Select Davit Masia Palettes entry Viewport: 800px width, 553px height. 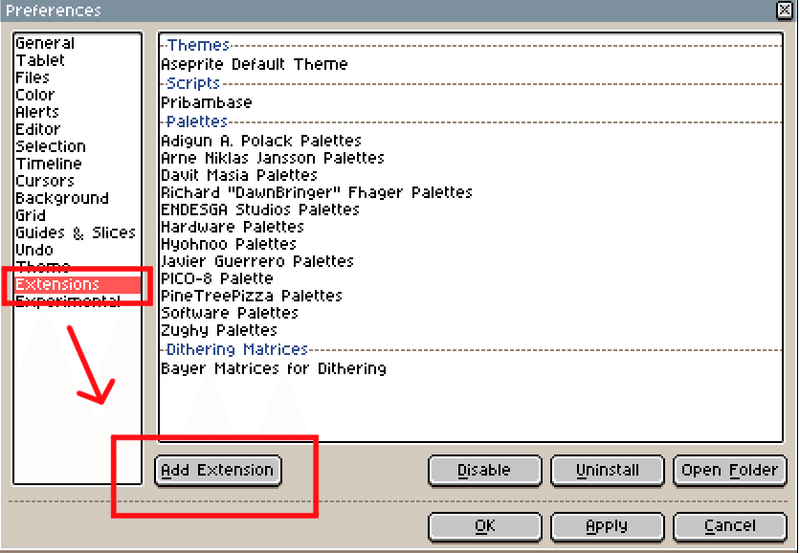(471, 175)
